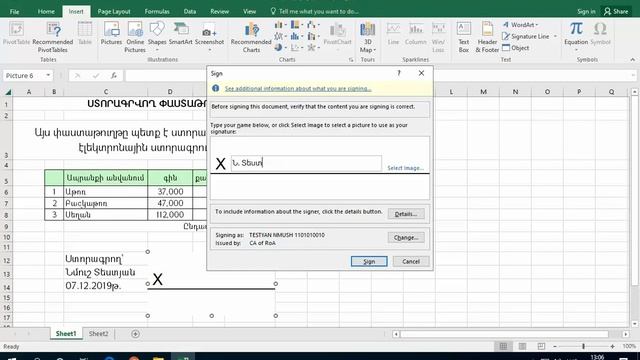The width and height of the screenshot is (640, 360).
Task: Expand the WordArt dropdown
Action: tap(536, 25)
